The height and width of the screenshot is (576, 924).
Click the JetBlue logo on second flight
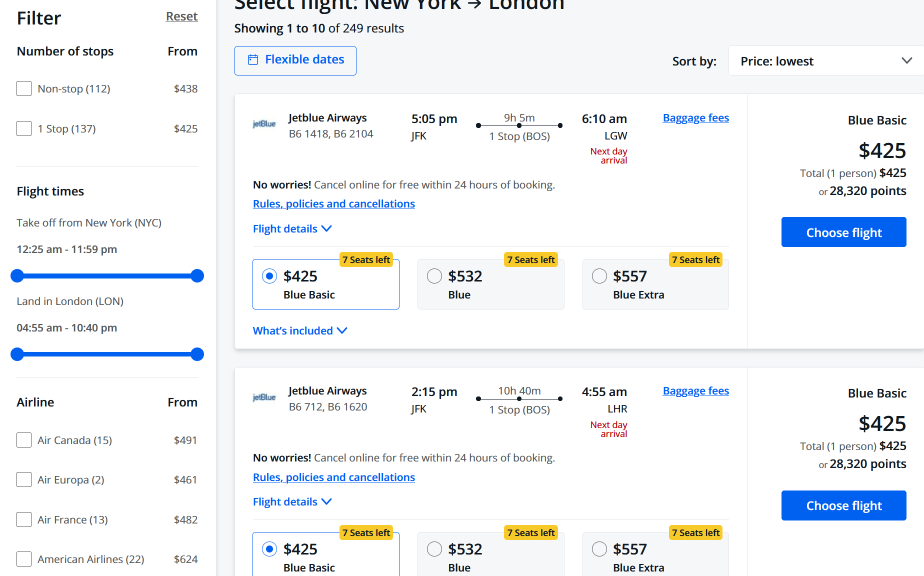(x=264, y=397)
